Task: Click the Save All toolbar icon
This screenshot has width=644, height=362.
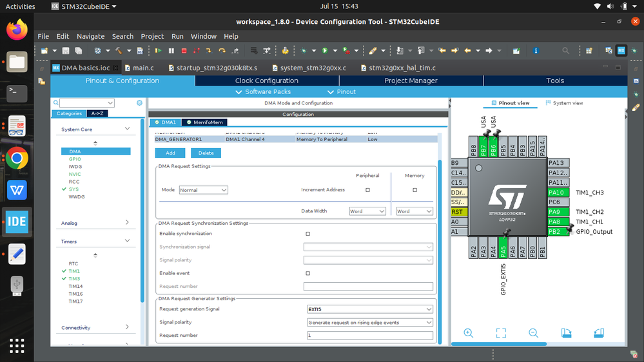Action: (x=79, y=50)
